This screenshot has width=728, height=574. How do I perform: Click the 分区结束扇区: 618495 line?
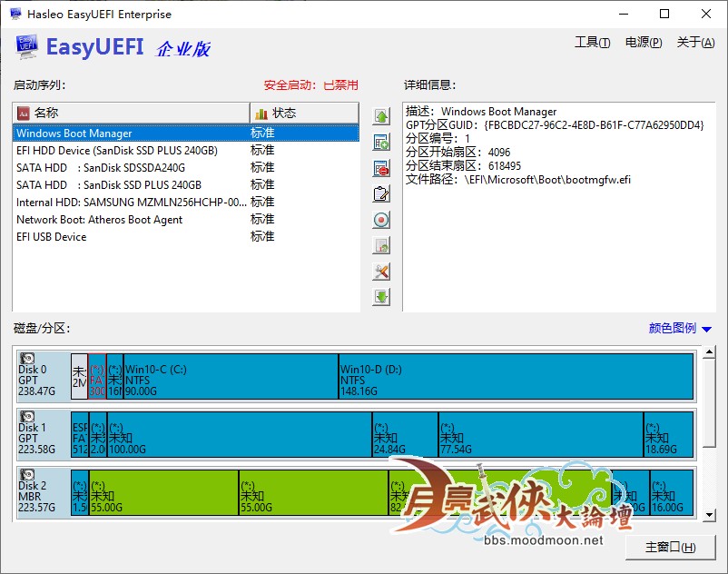pyautogui.click(x=463, y=166)
